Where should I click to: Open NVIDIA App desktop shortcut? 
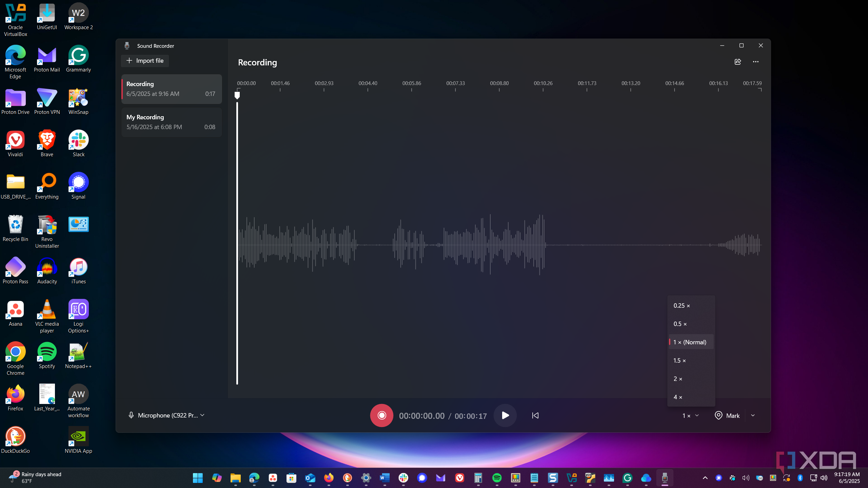point(78,441)
